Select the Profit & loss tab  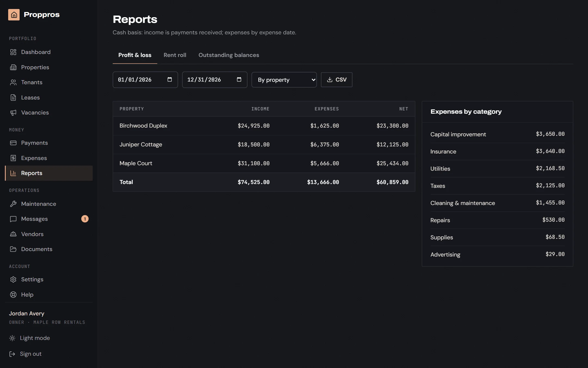[135, 55]
